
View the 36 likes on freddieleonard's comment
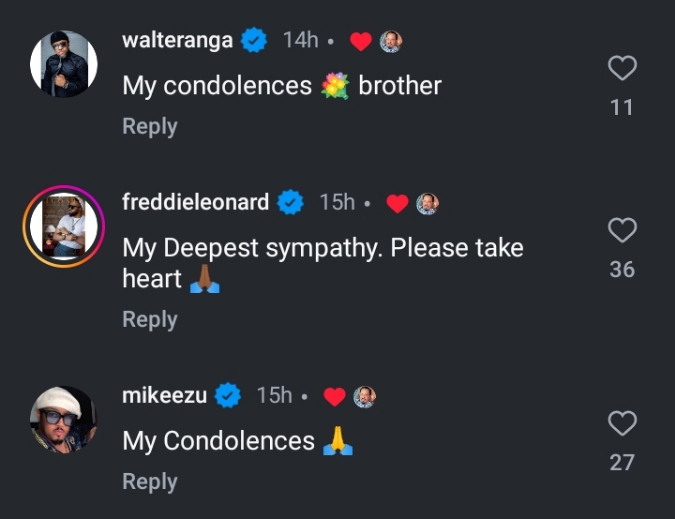click(622, 269)
